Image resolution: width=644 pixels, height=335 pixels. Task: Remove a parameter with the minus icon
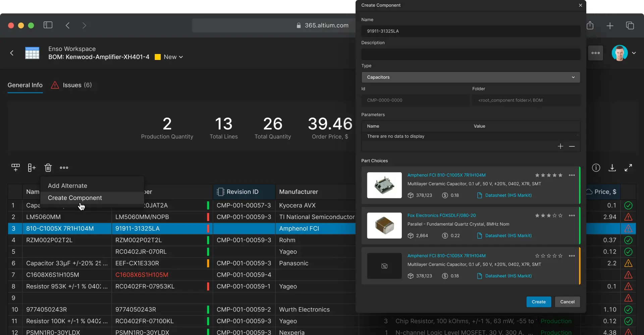[572, 146]
